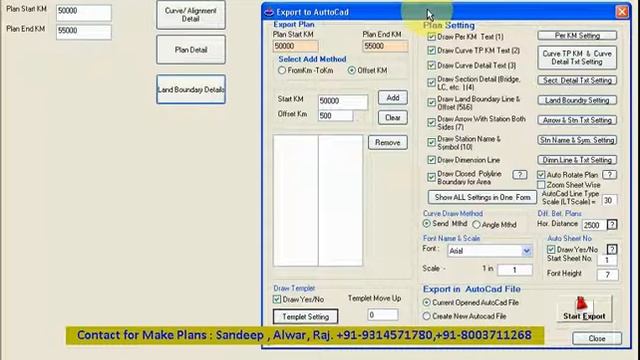The image size is (640, 360).
Task: Open Arrow & Stn Txt Setting
Action: coord(577,120)
